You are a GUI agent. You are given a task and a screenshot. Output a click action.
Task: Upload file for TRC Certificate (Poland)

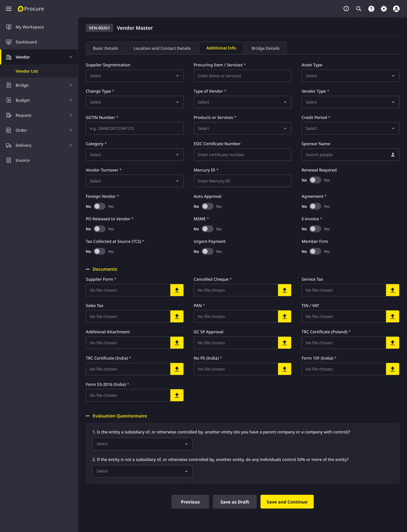coord(393,343)
